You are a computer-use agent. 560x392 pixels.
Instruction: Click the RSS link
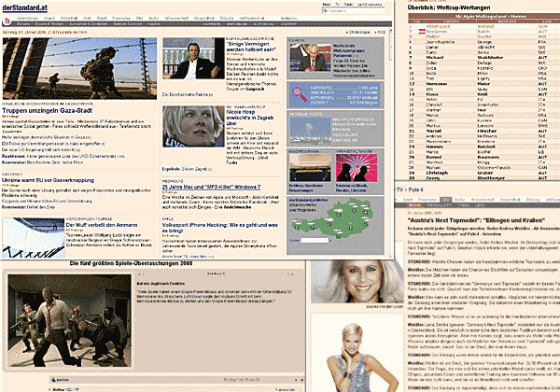tap(381, 32)
